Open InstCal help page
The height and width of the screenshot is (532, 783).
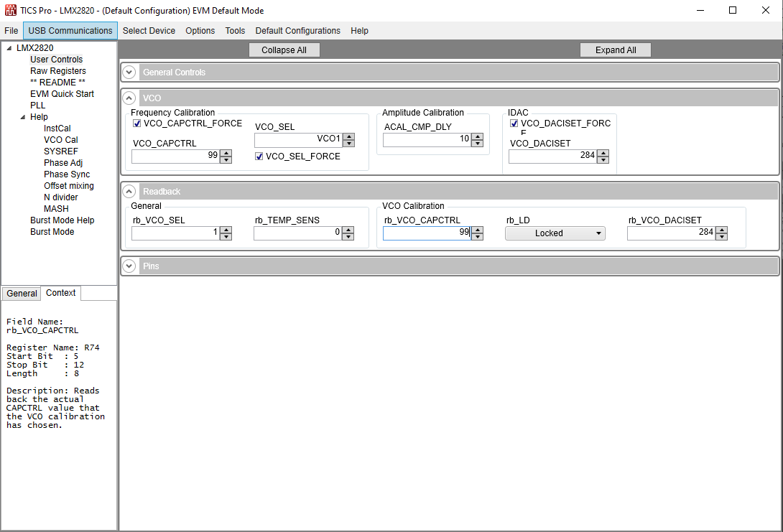[57, 129]
